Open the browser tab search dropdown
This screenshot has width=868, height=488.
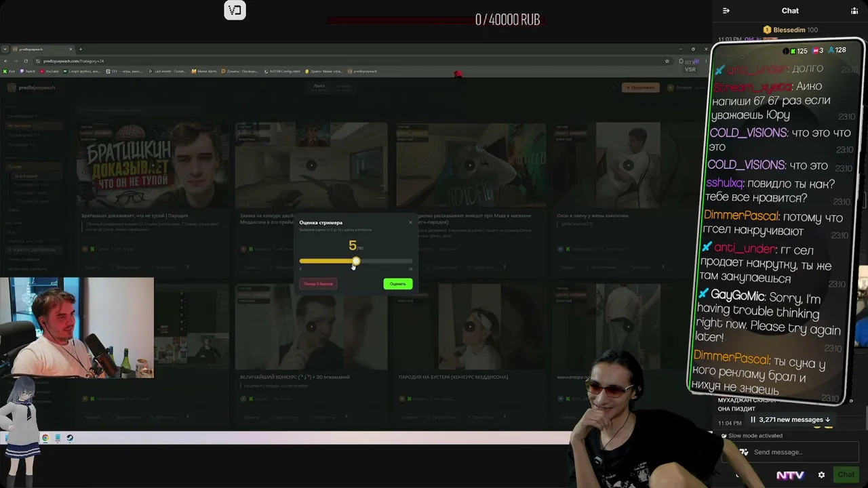5,49
